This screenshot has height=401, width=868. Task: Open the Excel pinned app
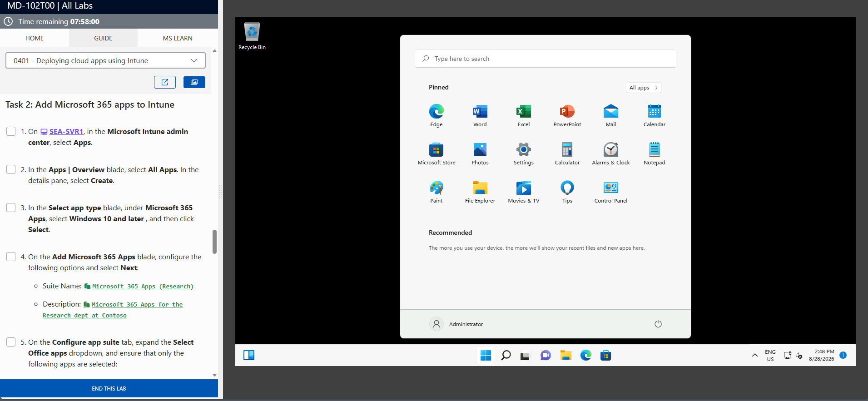tap(523, 115)
